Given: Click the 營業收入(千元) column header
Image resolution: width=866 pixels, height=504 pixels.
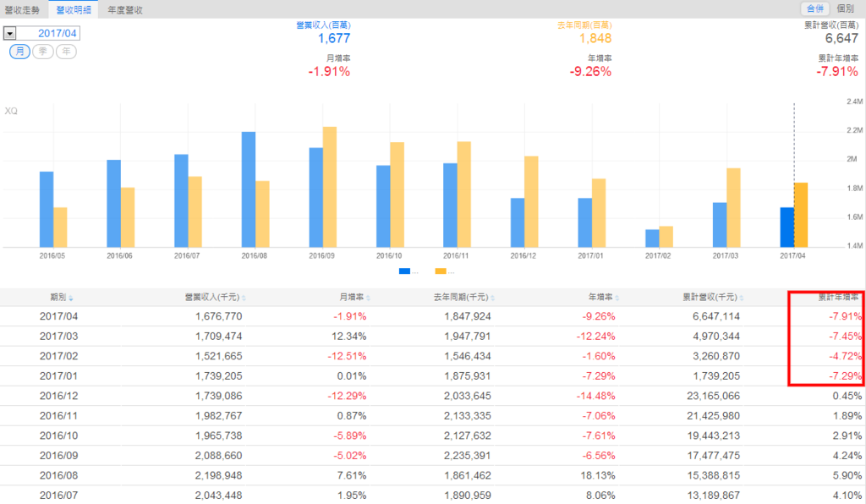Looking at the screenshot, I should (212, 298).
